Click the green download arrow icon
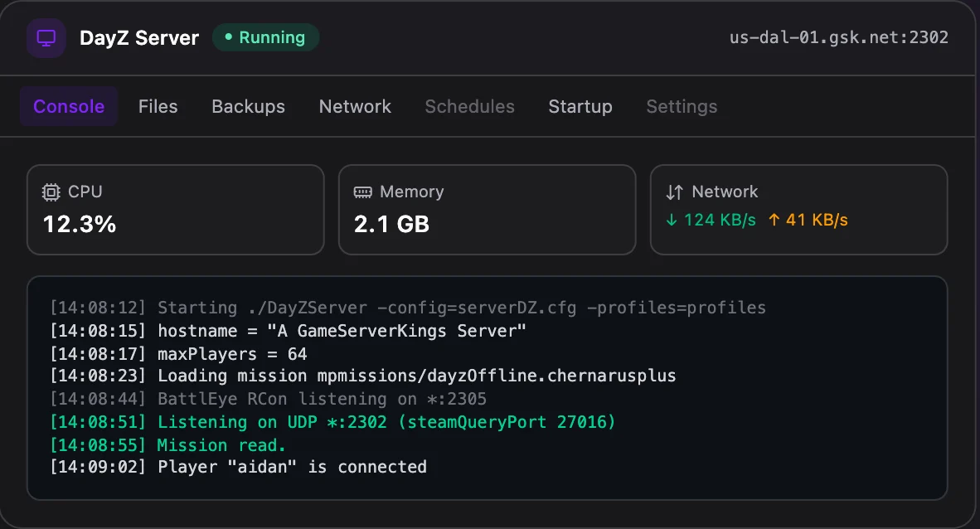 click(672, 220)
